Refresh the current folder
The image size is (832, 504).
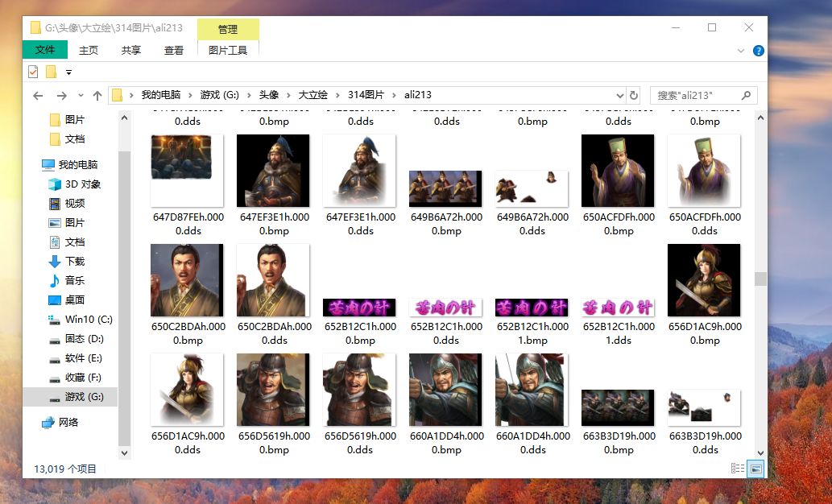pos(634,96)
